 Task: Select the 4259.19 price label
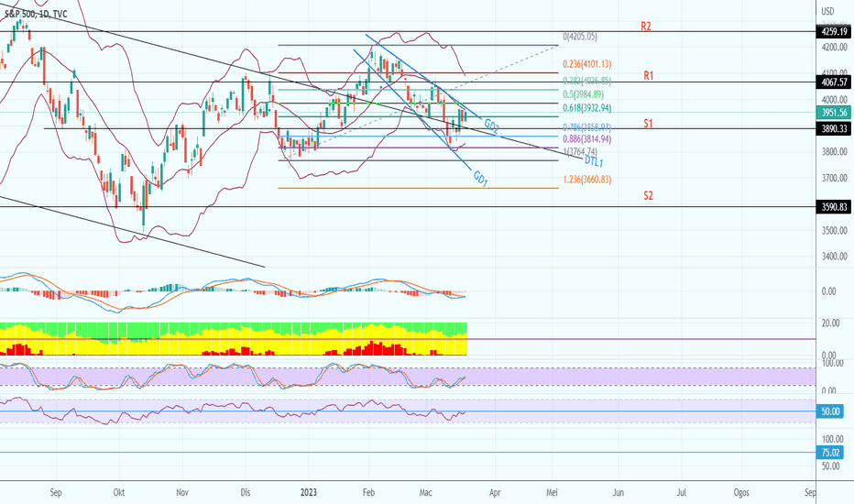point(833,32)
